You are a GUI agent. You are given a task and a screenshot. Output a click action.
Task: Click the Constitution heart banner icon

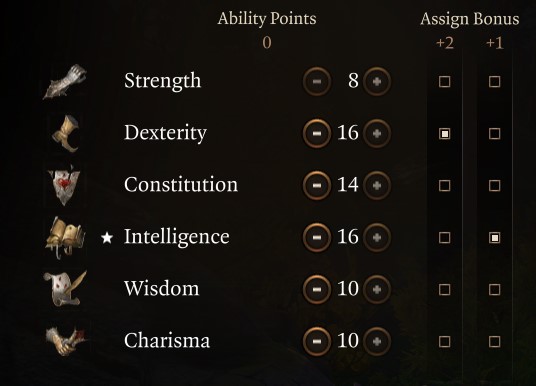pyautogui.click(x=64, y=185)
